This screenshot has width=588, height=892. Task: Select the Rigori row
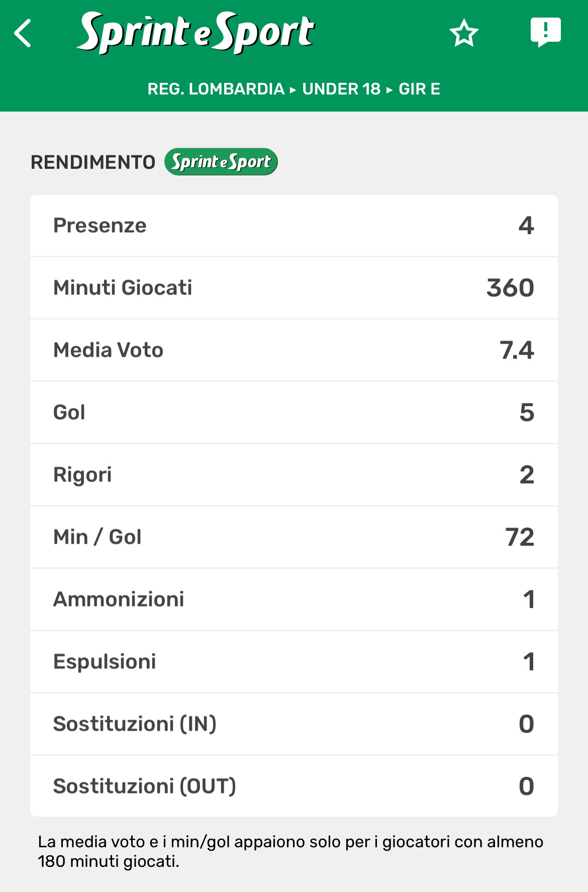(294, 475)
